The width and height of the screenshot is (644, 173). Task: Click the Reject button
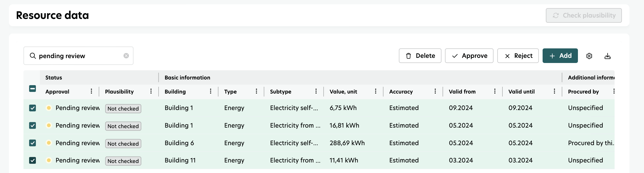518,56
